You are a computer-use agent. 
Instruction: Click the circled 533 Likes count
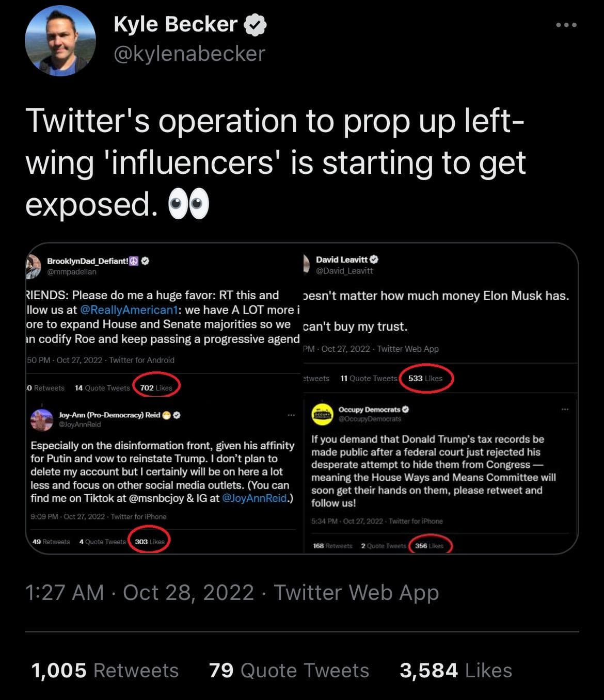[425, 378]
